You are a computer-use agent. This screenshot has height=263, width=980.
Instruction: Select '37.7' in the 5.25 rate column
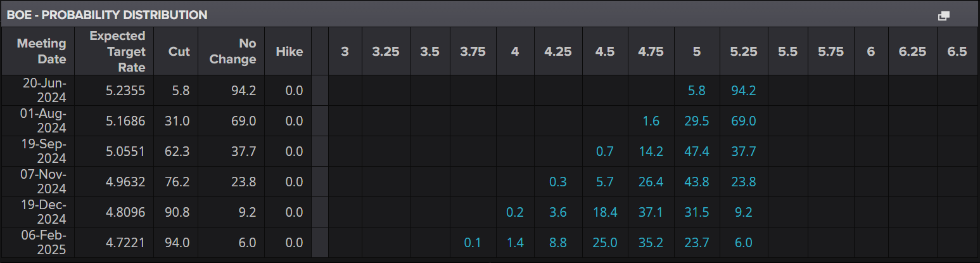[744, 151]
